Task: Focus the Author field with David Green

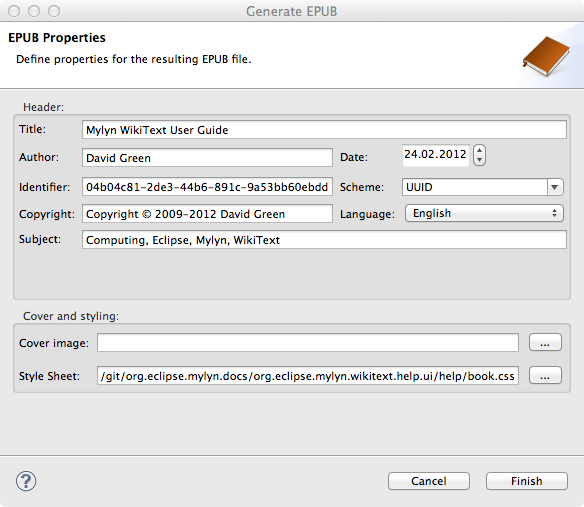Action: pos(207,158)
